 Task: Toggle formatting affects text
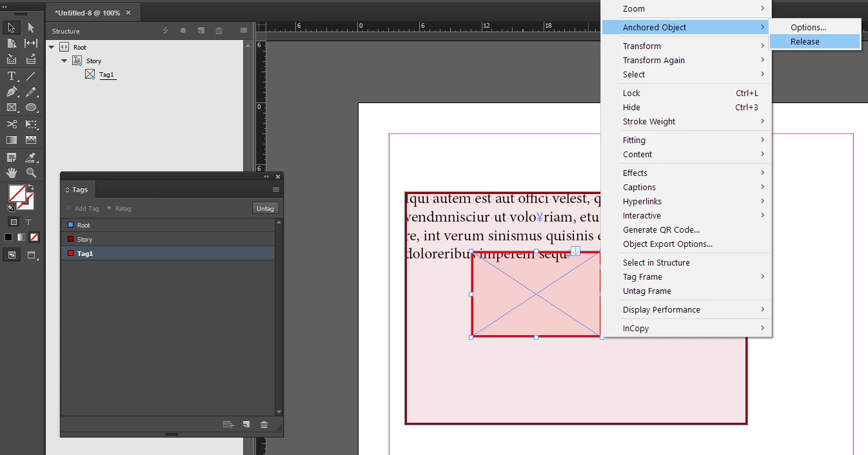point(28,222)
